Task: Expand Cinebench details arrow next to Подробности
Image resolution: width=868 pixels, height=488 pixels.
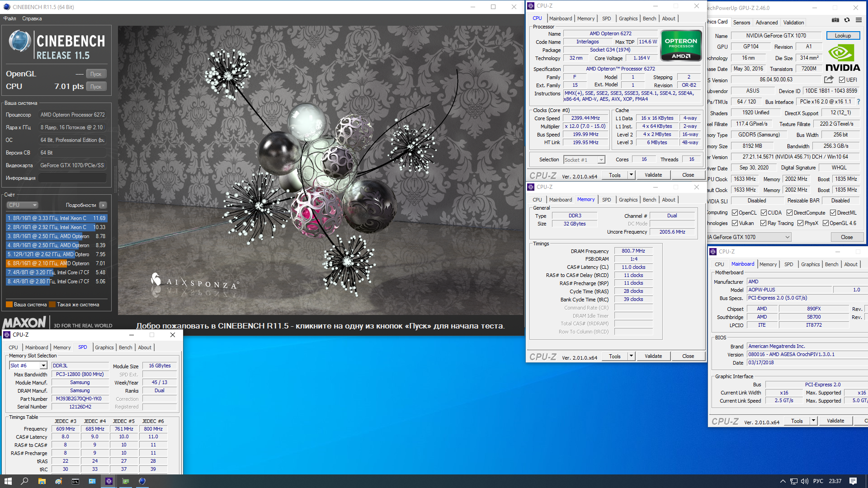Action: pos(103,205)
